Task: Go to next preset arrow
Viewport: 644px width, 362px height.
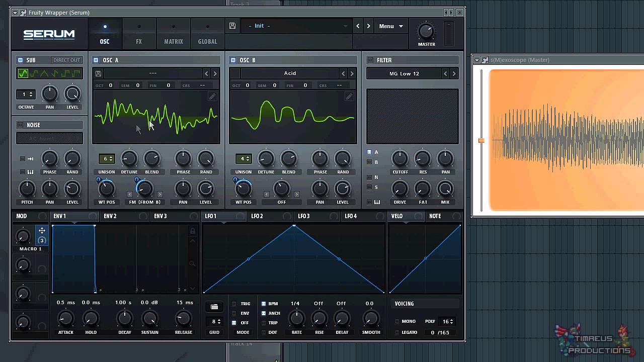Action: (368, 26)
